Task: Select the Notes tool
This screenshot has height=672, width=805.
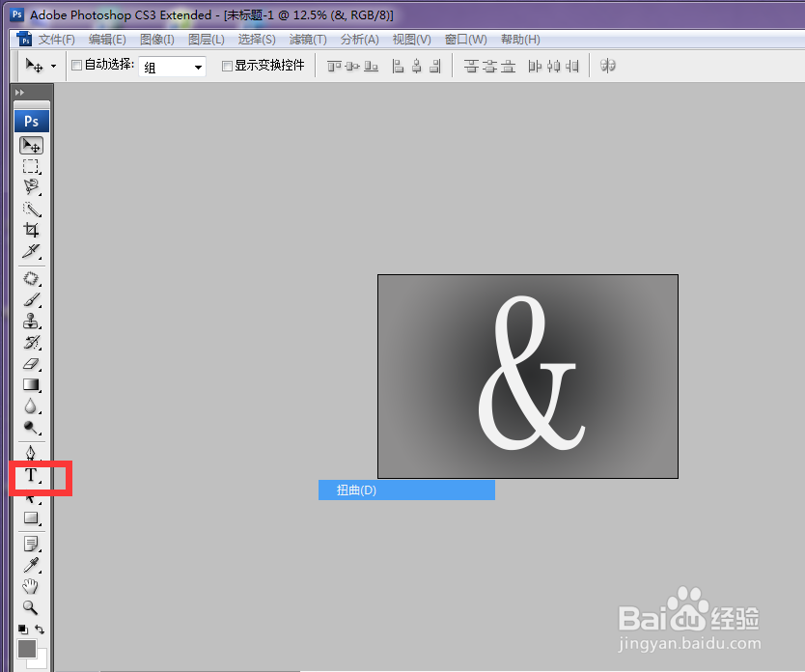Action: click(x=31, y=545)
